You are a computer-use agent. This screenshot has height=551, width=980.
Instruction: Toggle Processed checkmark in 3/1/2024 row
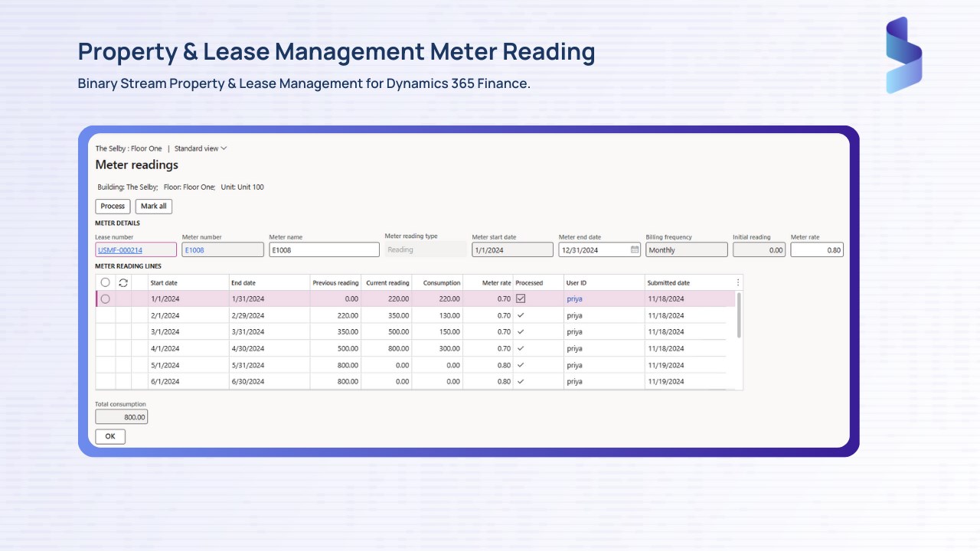[521, 332]
